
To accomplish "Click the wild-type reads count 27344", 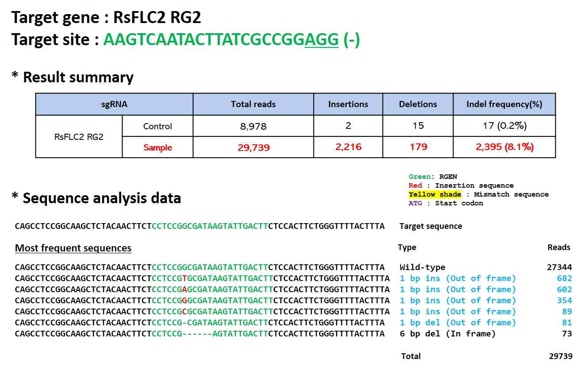I will click(x=559, y=267).
